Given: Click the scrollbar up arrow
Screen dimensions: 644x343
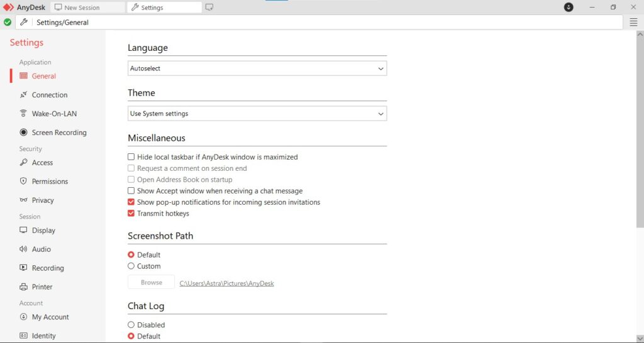Looking at the screenshot, I should click(x=640, y=35).
